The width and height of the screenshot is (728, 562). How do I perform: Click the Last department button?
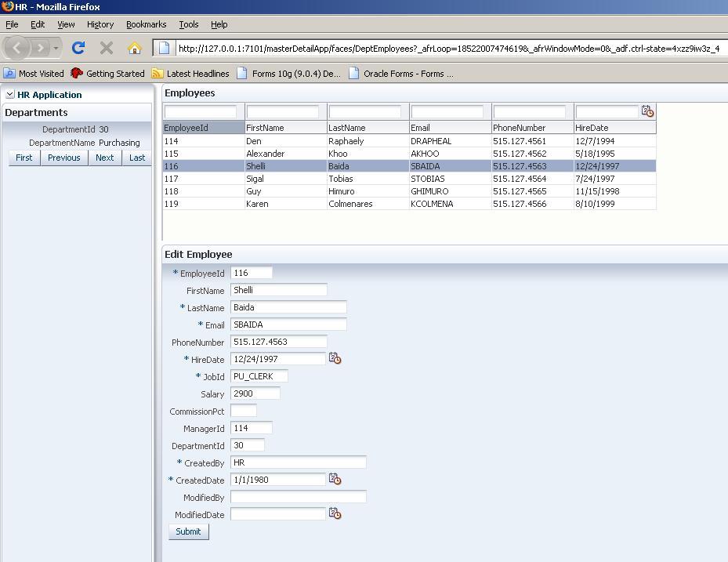(137, 158)
